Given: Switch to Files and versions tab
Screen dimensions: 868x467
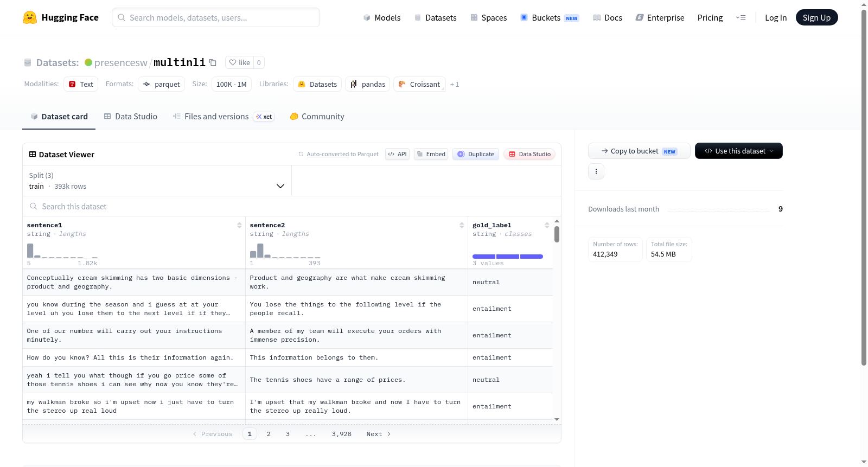Looking at the screenshot, I should click(224, 117).
